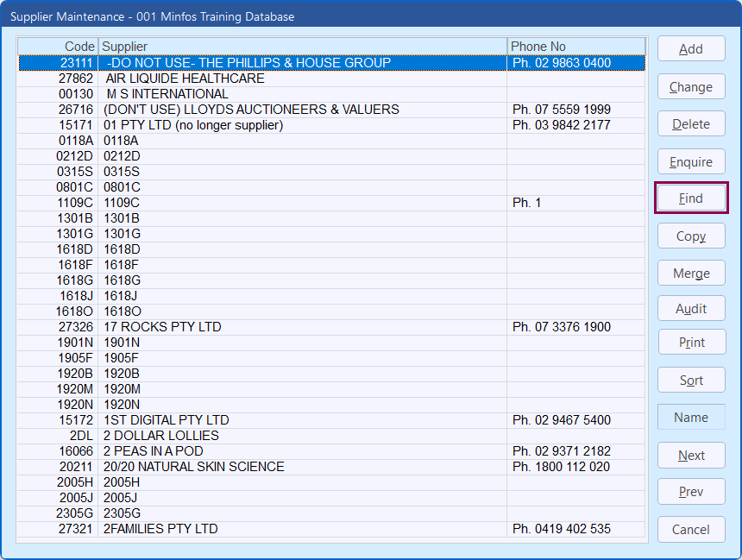Click the Supplier column header
The image size is (742, 560).
[302, 47]
